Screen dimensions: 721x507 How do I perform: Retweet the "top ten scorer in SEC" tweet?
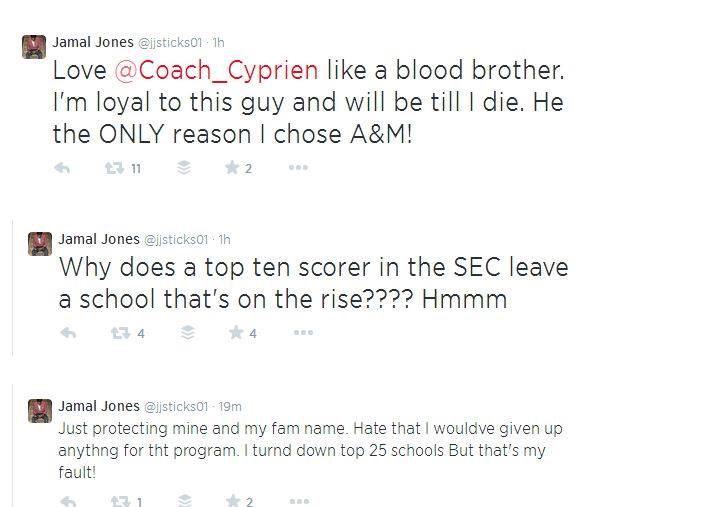(x=120, y=333)
